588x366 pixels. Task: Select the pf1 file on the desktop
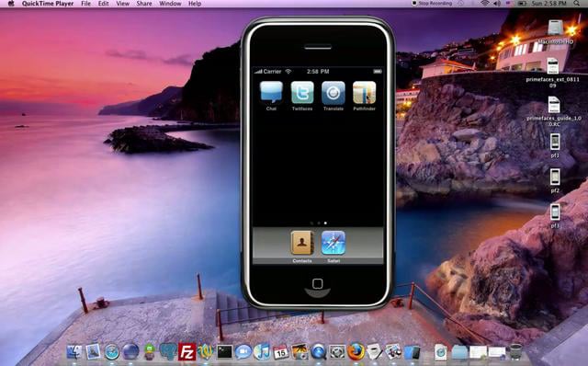(x=555, y=142)
